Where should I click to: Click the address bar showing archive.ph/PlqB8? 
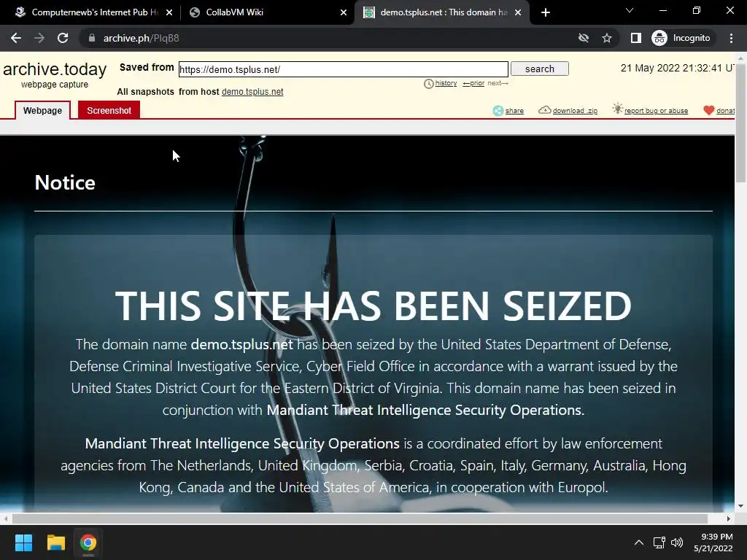pos(329,38)
